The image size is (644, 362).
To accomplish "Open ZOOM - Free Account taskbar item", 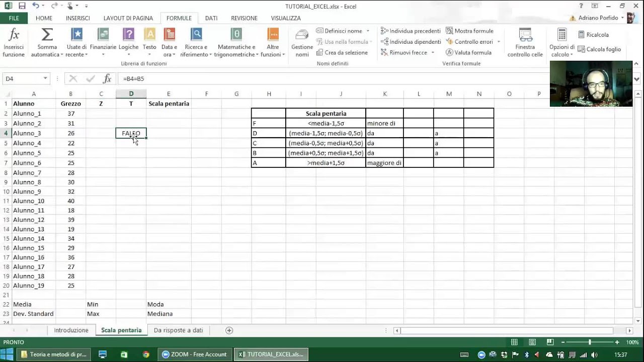I will coord(195,354).
